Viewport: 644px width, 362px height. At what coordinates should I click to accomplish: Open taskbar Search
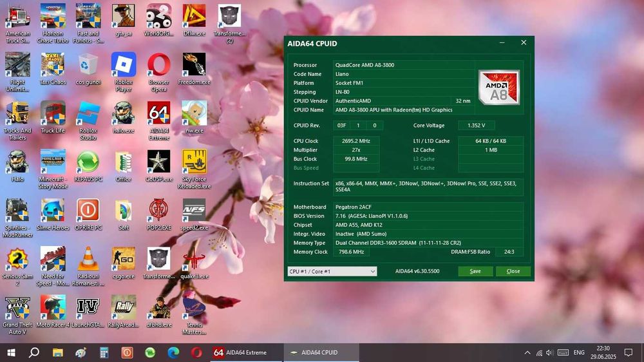tap(34, 352)
